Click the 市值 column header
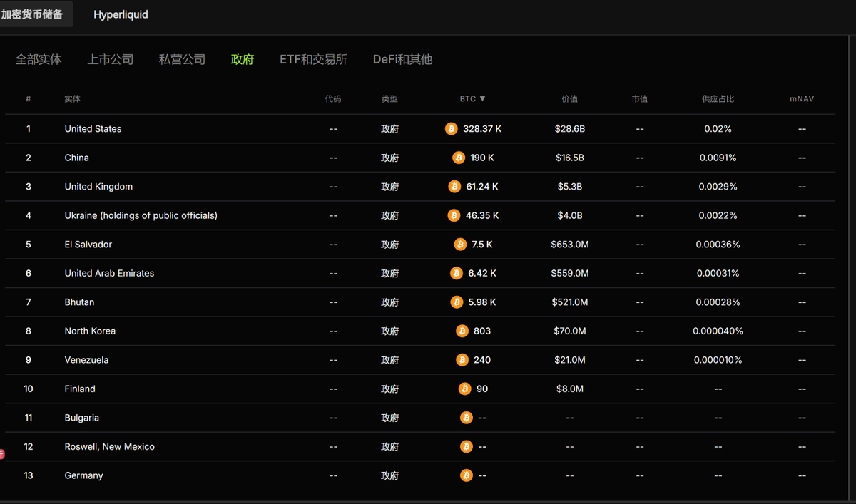The width and height of the screenshot is (856, 504). [639, 99]
